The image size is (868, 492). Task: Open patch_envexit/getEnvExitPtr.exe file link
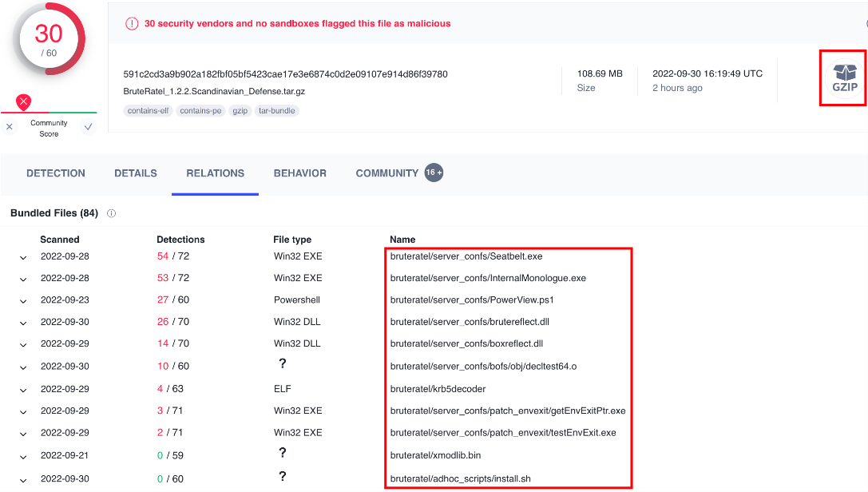tap(508, 411)
